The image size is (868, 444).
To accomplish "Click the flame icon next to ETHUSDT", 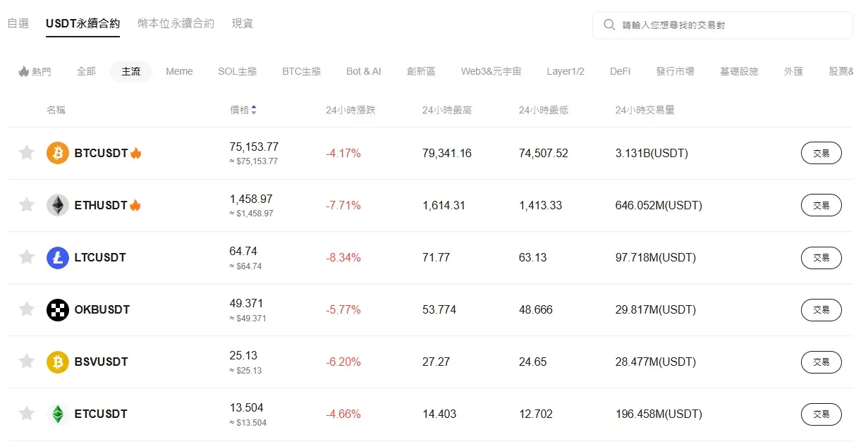I will [x=134, y=205].
